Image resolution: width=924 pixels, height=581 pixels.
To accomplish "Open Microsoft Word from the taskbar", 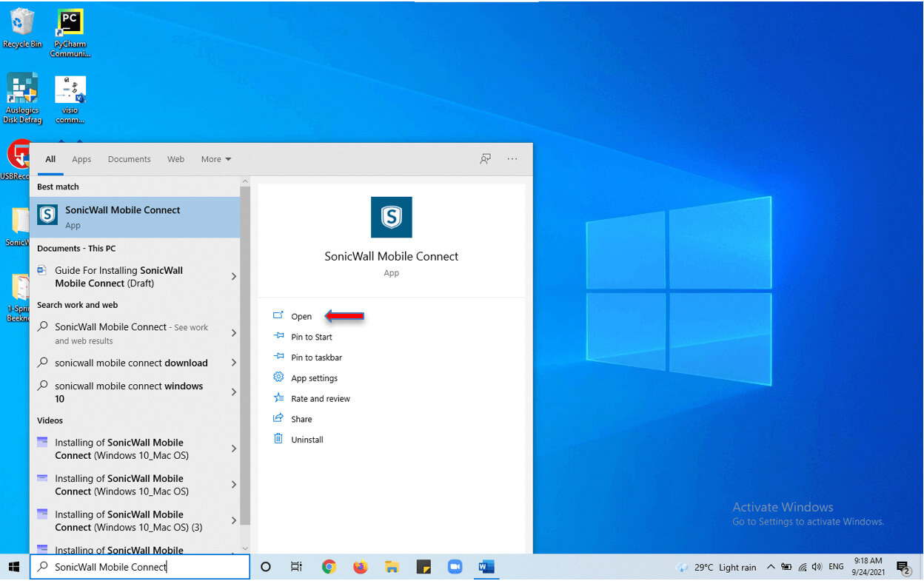I will coord(486,566).
